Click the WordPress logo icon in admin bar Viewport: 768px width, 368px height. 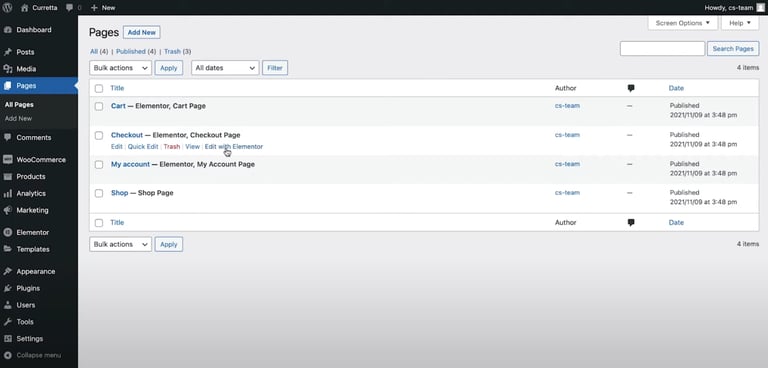click(x=8, y=7)
